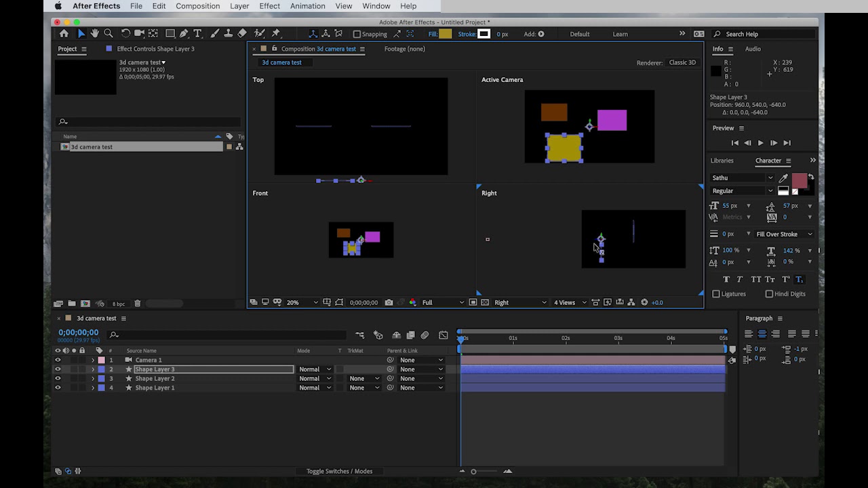Image resolution: width=868 pixels, height=488 pixels.
Task: Expand the Camera 1 layer properties
Action: [x=93, y=360]
